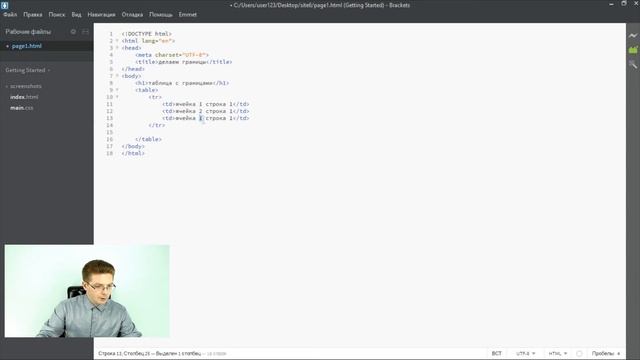Click code line ячейка 2 строка 1
This screenshot has width=640, height=360.
pyautogui.click(x=206, y=111)
